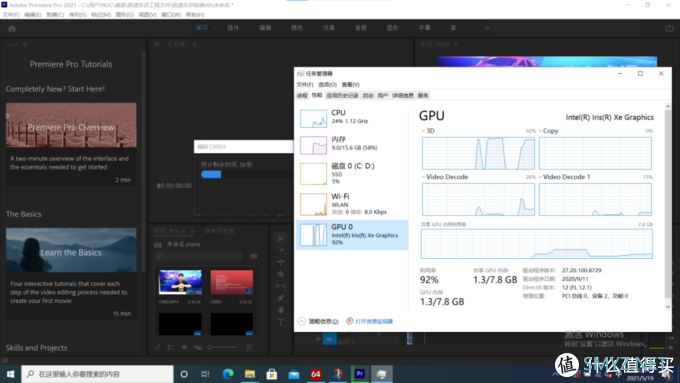This screenshot has height=383, width=680.
Task: Pick the Ripple Edit tool
Action: click(281, 262)
